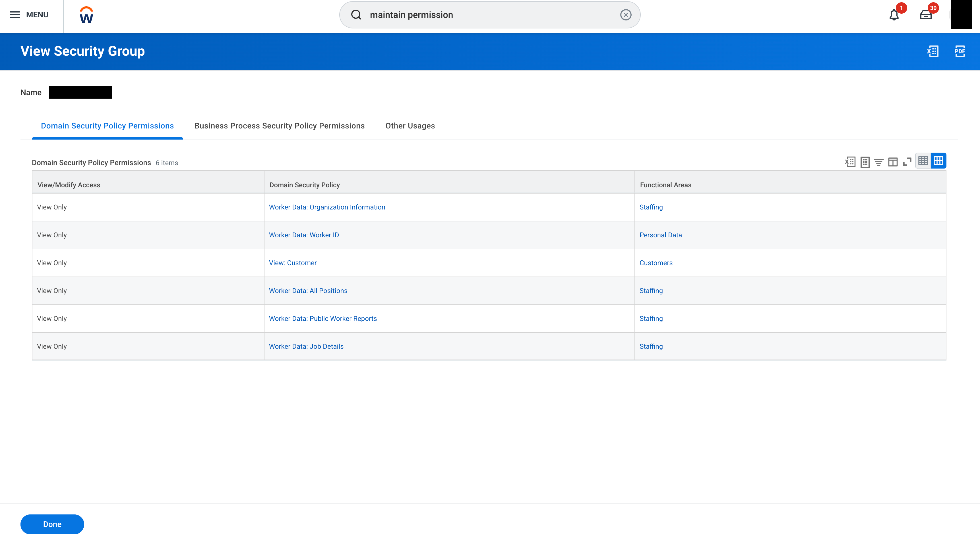Open the hamburger MENU
Image resolution: width=980 pixels, height=544 pixels.
tap(29, 15)
